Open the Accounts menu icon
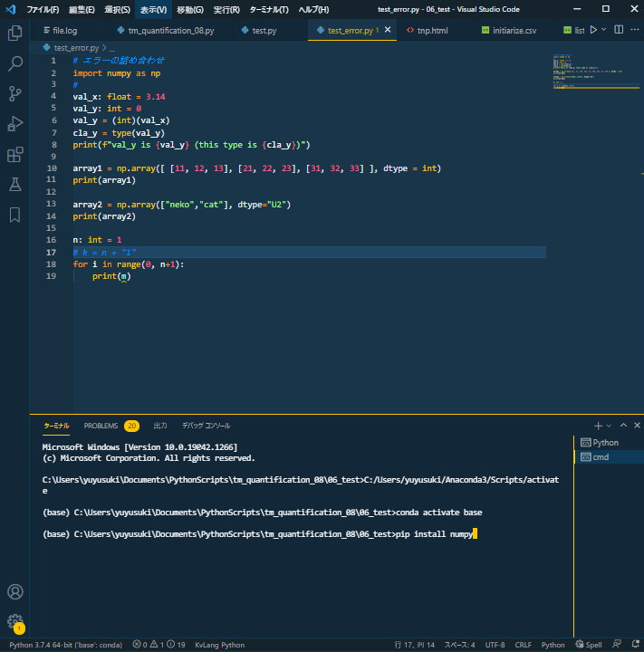644x652 pixels. tap(15, 591)
